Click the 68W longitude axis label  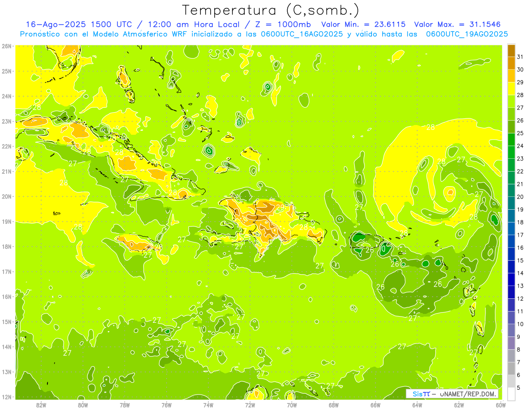pyautogui.click(x=333, y=405)
